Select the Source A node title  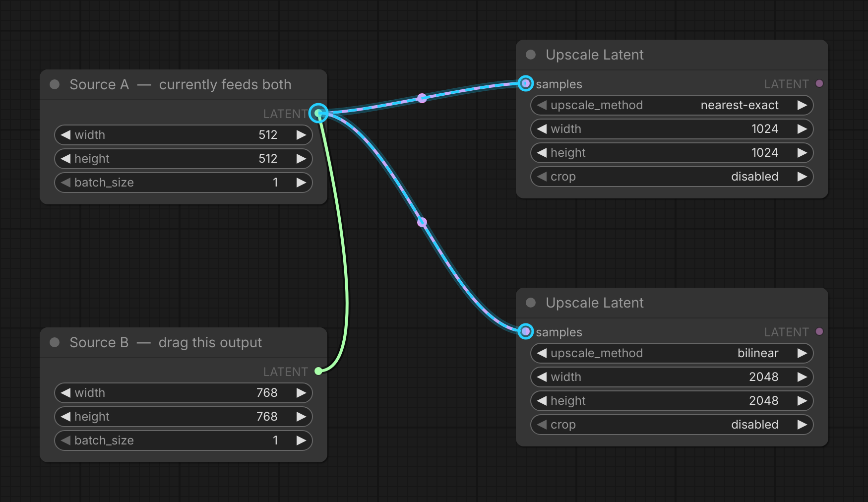point(181,84)
